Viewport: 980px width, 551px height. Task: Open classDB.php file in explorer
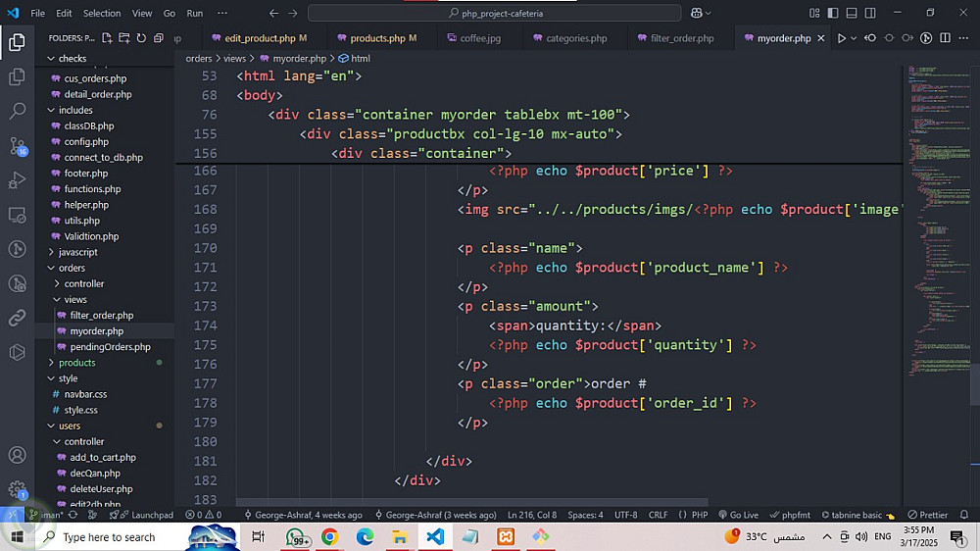point(89,125)
